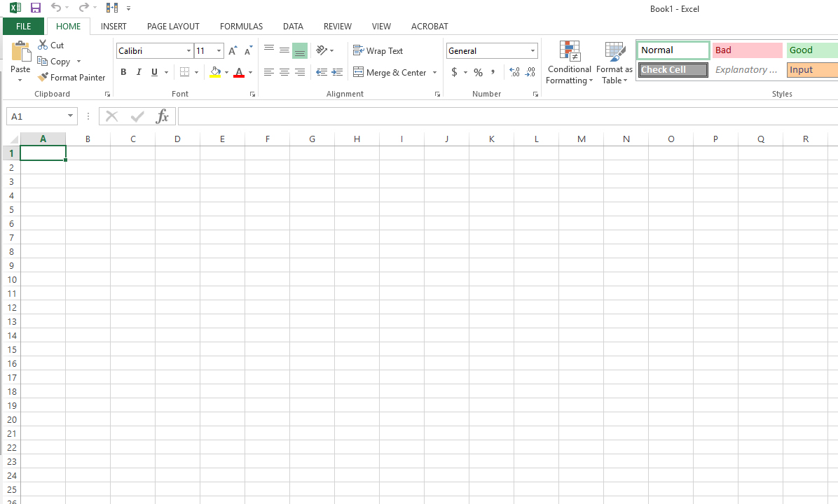The height and width of the screenshot is (504, 838).
Task: Apply center text alignment
Action: [x=284, y=72]
